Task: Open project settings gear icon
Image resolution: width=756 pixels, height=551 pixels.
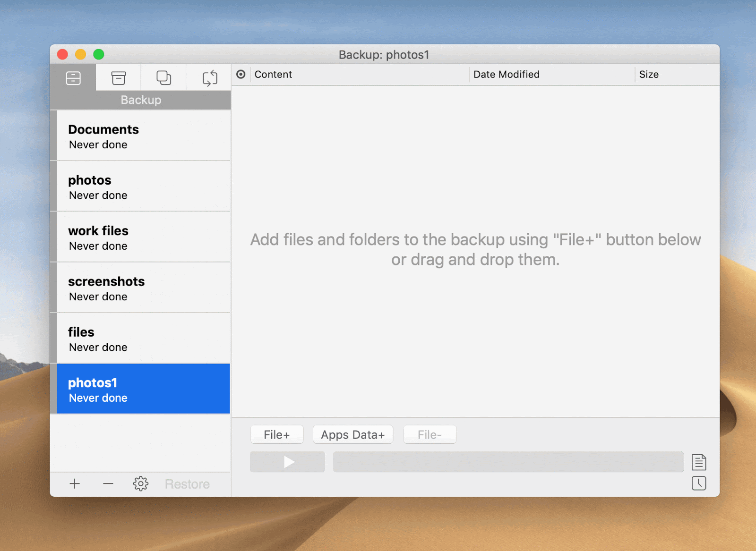Action: point(141,483)
